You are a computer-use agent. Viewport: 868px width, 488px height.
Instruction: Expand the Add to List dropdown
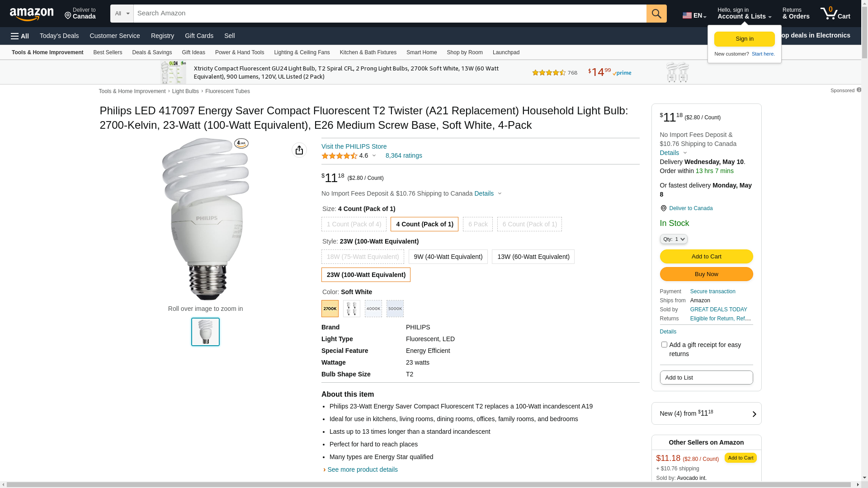(x=706, y=378)
